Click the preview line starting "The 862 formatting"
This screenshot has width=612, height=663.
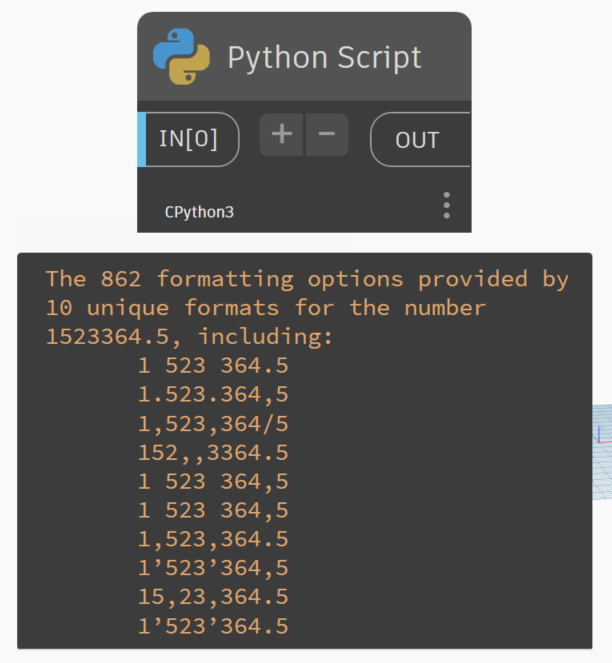click(x=307, y=279)
